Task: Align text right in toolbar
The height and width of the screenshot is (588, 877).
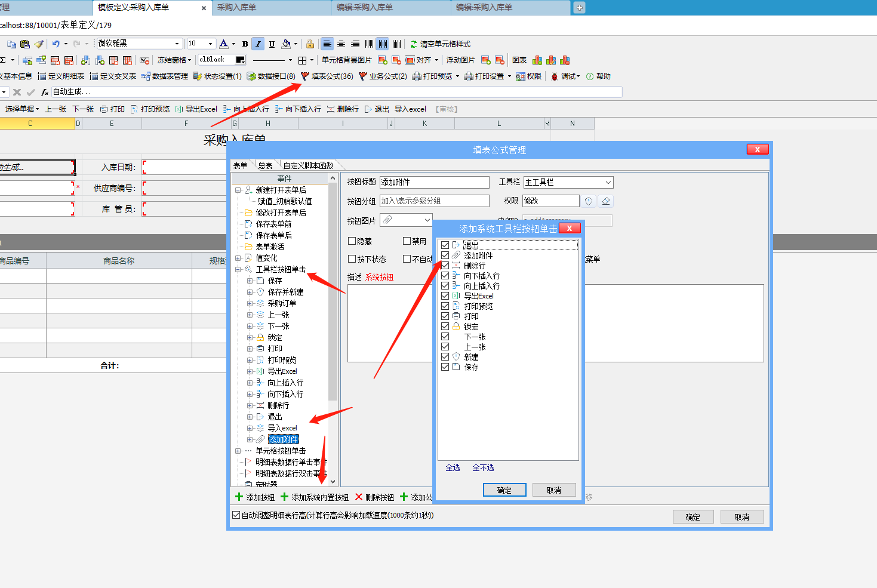Action: click(x=355, y=44)
